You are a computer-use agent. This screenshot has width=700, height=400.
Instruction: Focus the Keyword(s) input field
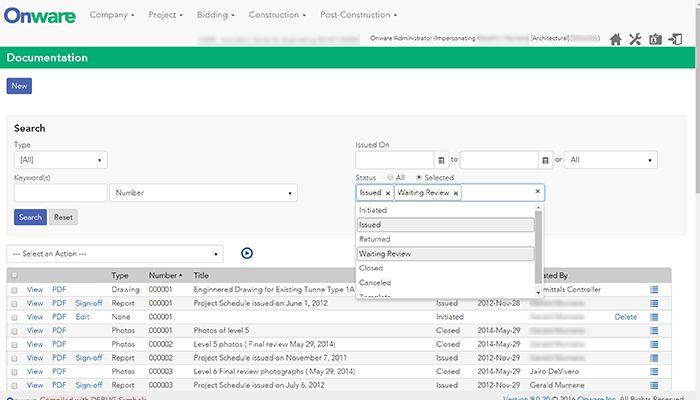(61, 193)
